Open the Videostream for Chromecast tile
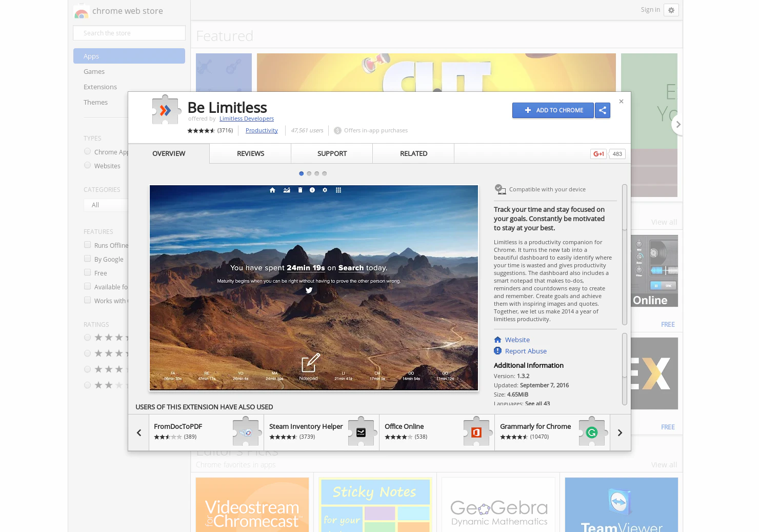This screenshot has width=759, height=532. tap(252, 505)
